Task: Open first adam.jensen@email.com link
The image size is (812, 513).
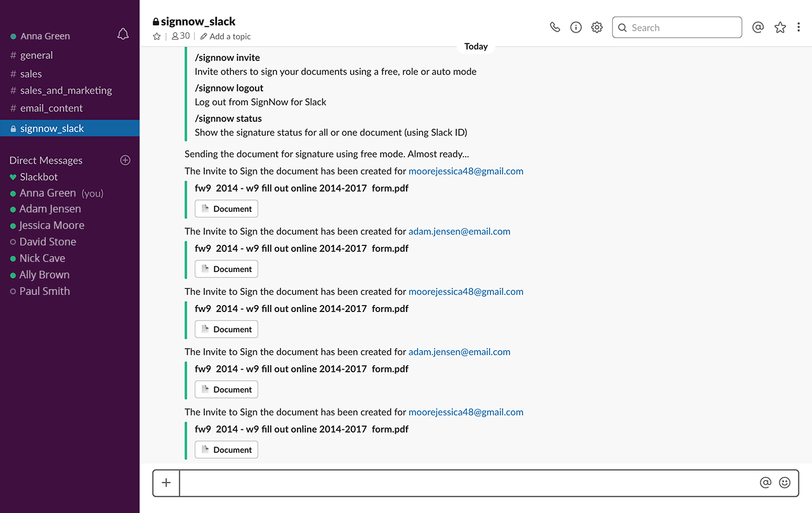Action: 459,231
